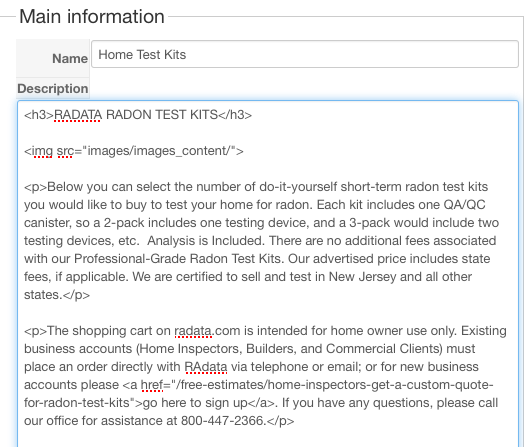
Task: Click the underlined href attribute word
Action: tap(152, 385)
